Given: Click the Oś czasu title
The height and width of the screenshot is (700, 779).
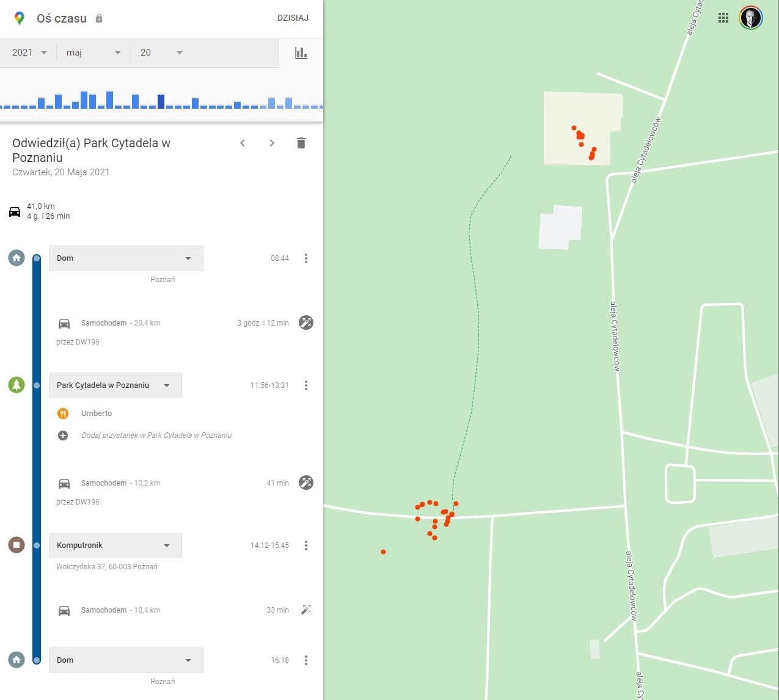Looking at the screenshot, I should tap(62, 18).
